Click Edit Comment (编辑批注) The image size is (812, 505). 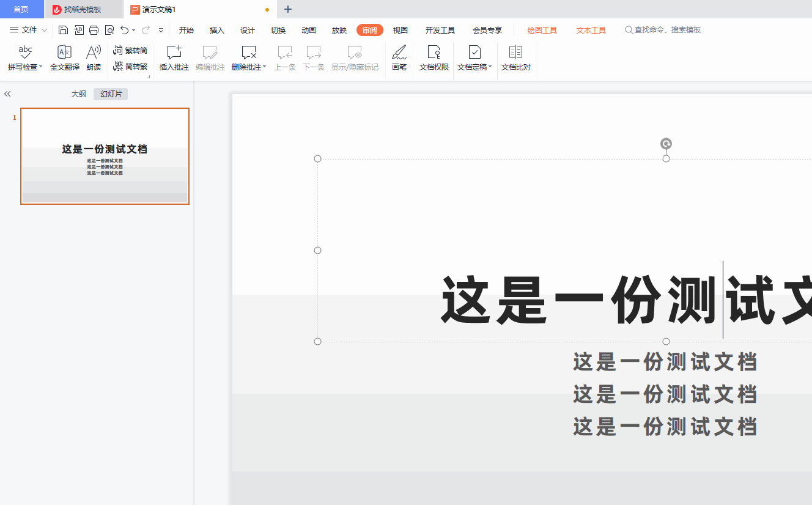[x=210, y=59]
